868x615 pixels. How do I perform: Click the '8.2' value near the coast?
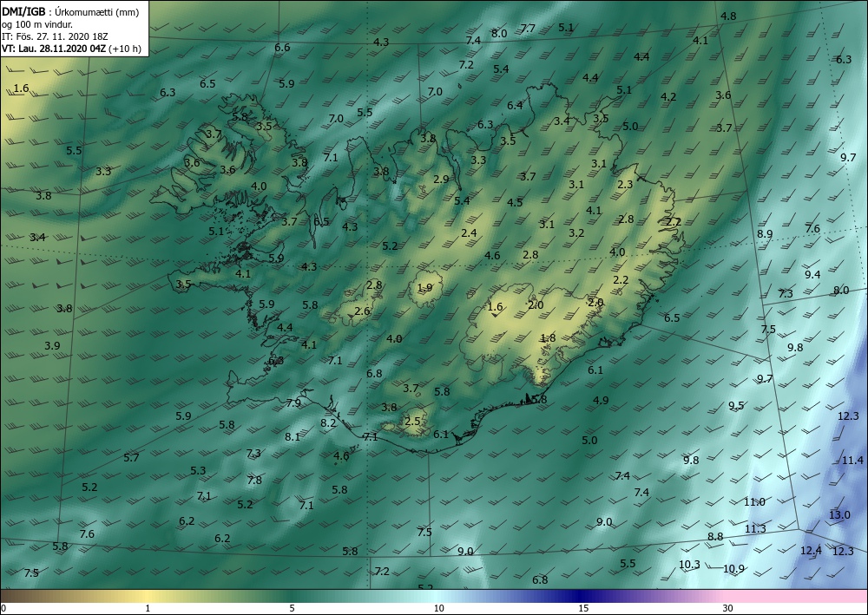click(328, 423)
